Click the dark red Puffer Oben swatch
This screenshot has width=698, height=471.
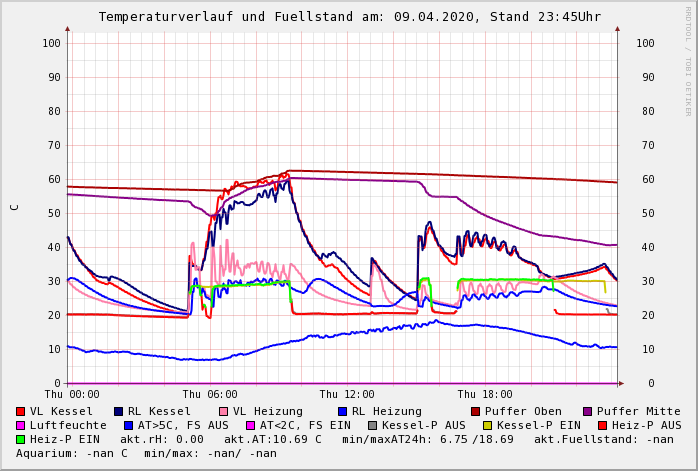pos(476,412)
